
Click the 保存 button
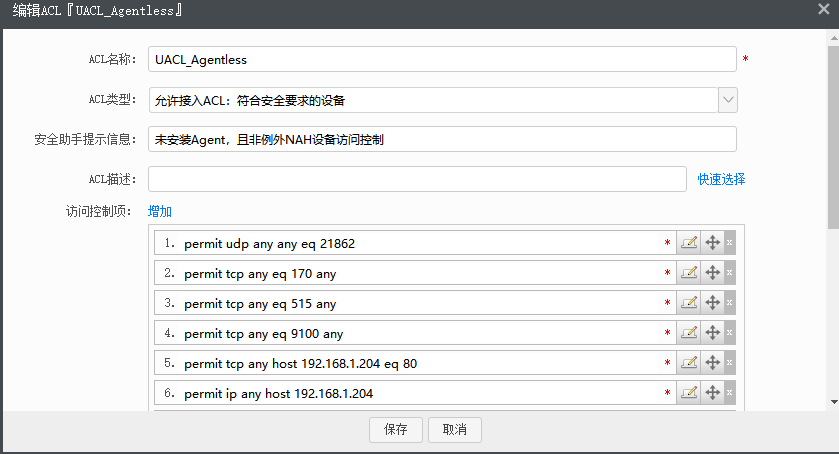(x=396, y=430)
